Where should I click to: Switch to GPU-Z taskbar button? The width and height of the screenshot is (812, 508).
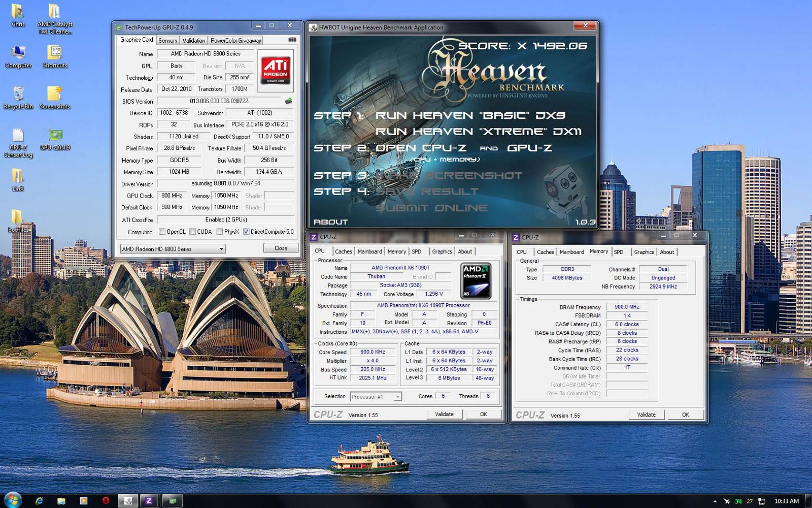(x=173, y=501)
